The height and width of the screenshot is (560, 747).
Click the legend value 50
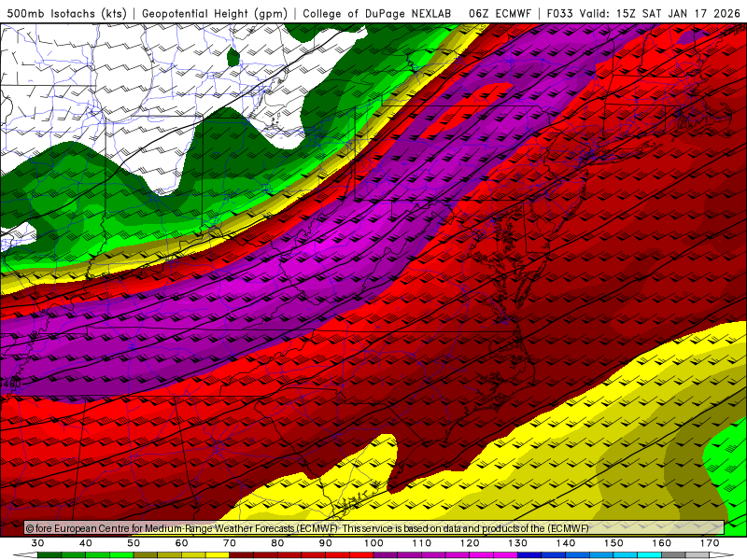click(x=134, y=543)
